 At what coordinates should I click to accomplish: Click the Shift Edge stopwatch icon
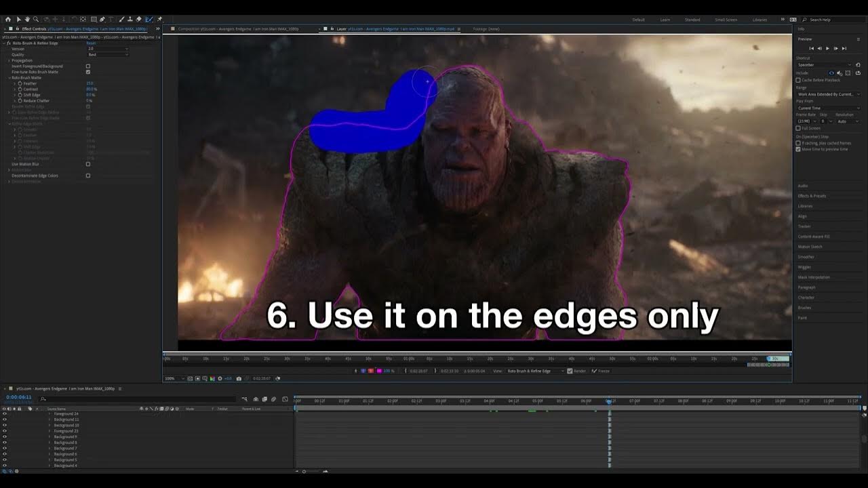tap(20, 95)
